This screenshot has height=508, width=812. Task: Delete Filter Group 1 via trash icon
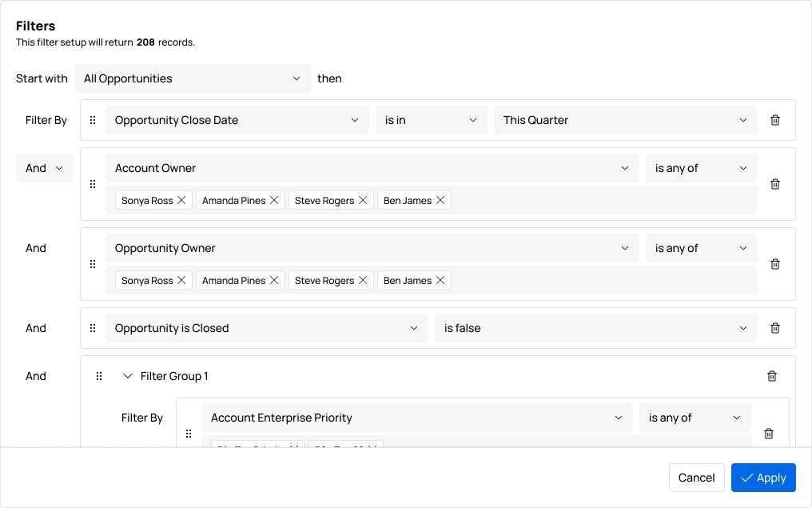point(771,376)
